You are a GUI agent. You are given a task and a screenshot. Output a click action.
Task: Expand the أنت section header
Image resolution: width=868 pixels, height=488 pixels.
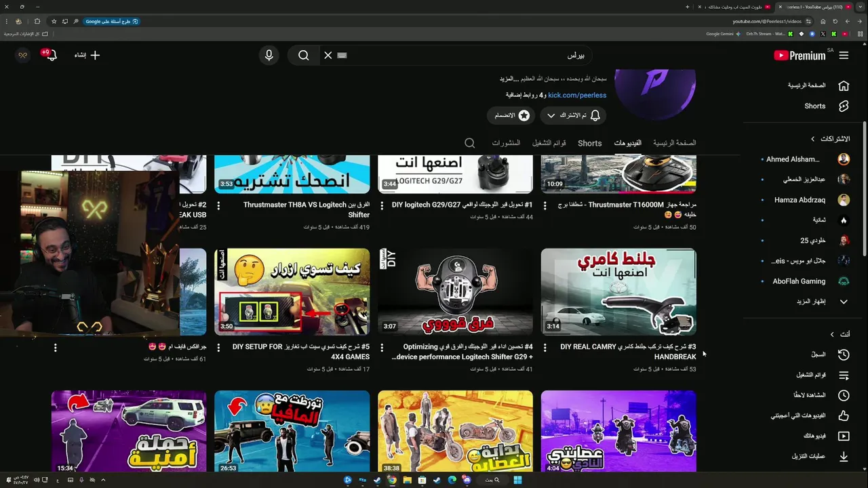pos(840,334)
